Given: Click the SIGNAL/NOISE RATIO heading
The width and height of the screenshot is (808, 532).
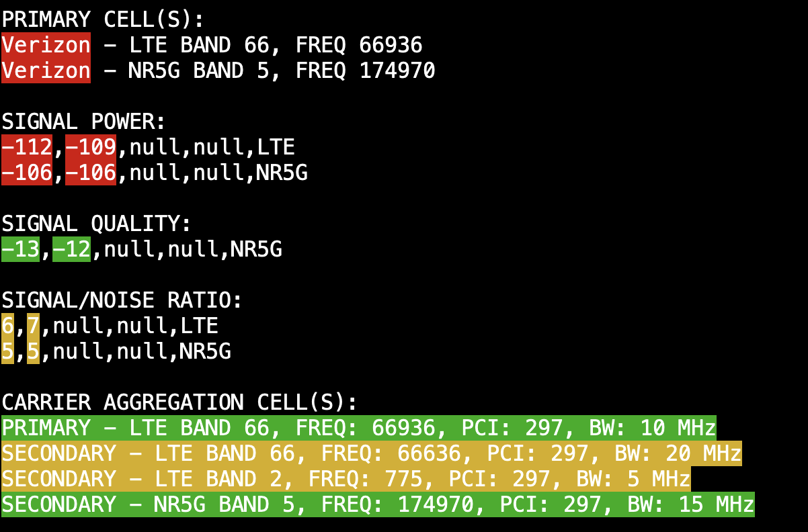Looking at the screenshot, I should (x=122, y=300).
